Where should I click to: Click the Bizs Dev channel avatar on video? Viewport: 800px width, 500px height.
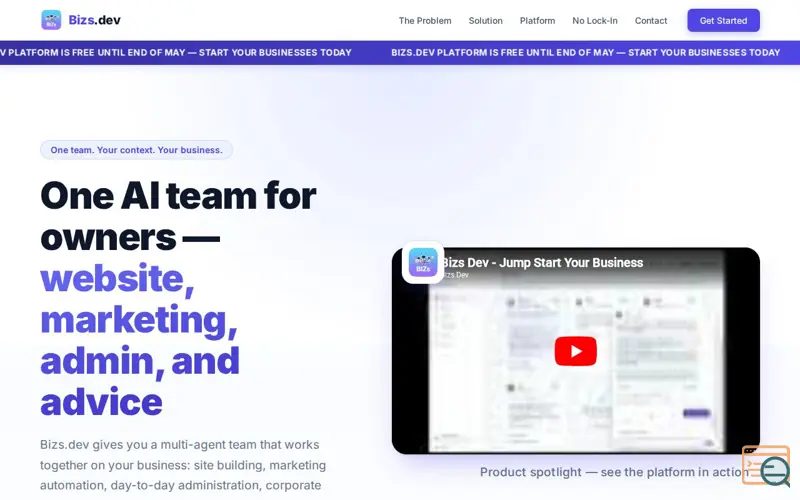[x=423, y=262]
